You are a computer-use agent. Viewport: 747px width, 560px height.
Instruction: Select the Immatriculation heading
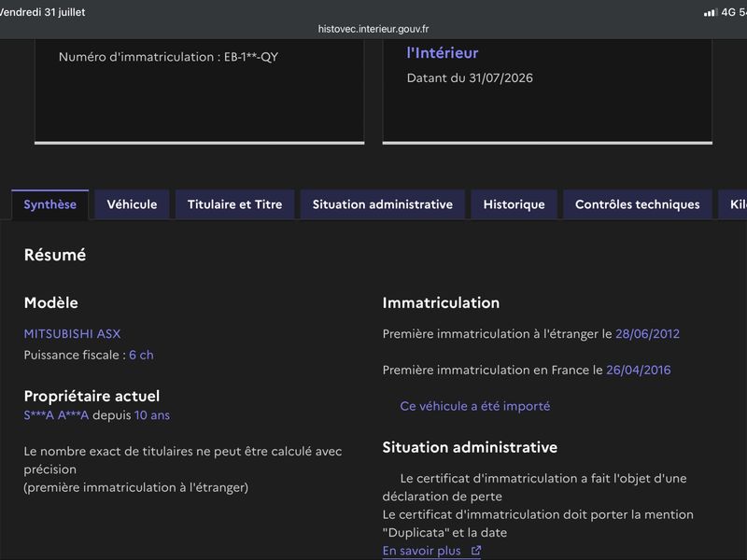pyautogui.click(x=441, y=302)
